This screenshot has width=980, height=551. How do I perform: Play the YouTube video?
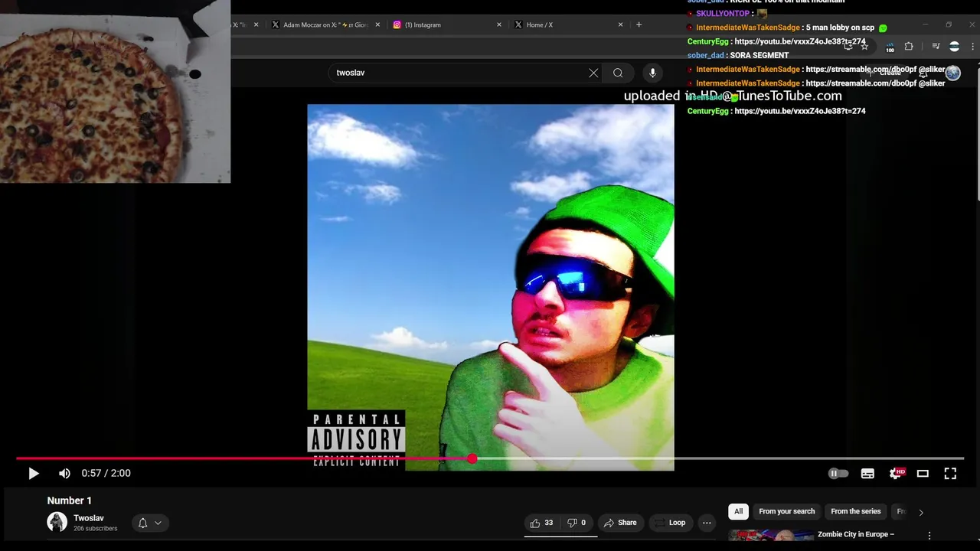pyautogui.click(x=33, y=474)
